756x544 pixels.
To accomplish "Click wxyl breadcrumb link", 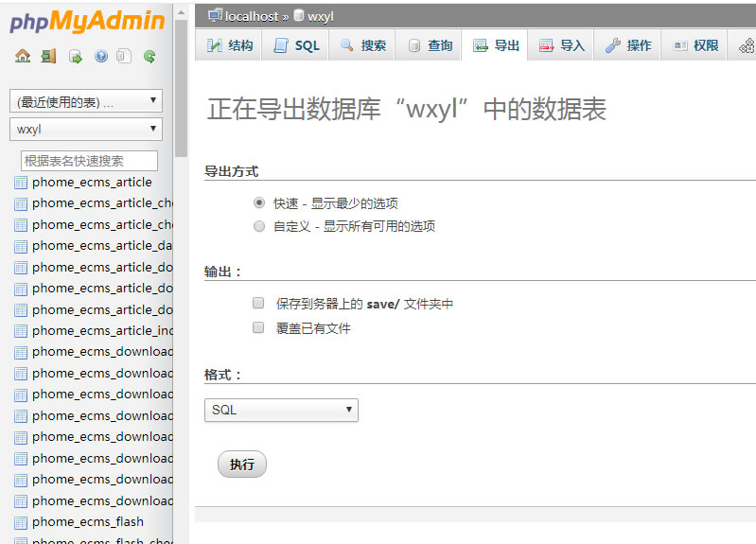I will coord(321,16).
